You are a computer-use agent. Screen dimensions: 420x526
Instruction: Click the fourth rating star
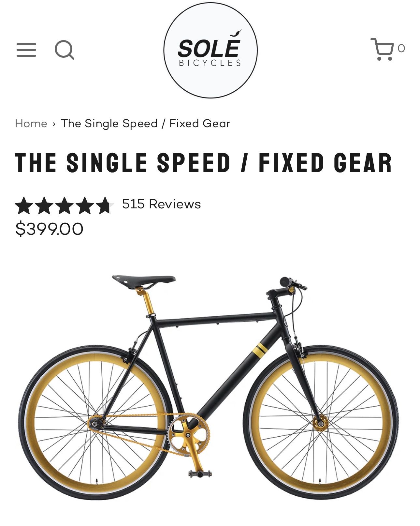(x=84, y=205)
